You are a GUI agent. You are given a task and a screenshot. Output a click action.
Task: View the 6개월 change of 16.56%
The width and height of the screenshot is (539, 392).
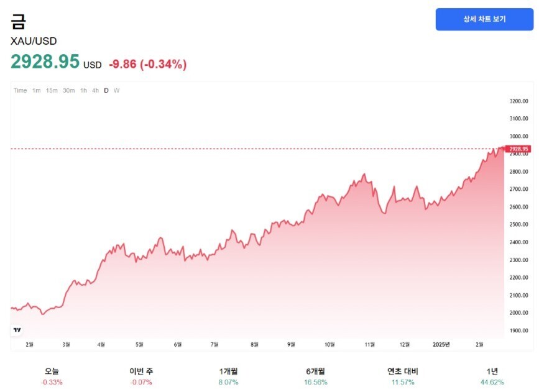[x=315, y=376]
